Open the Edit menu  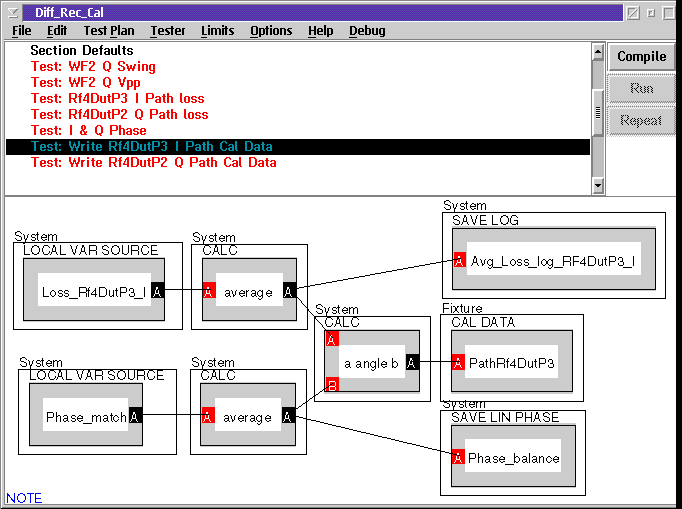(57, 31)
